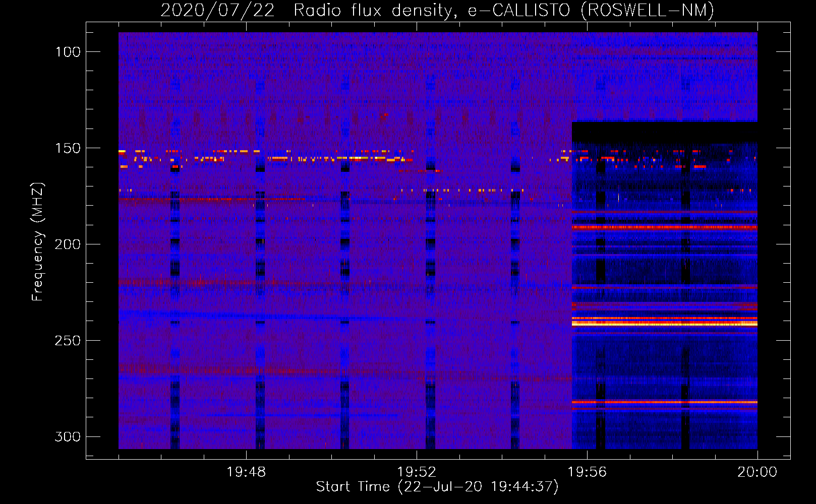Click the 19:48 time tick label
Image resolution: width=816 pixels, height=504 pixels.
pos(246,472)
